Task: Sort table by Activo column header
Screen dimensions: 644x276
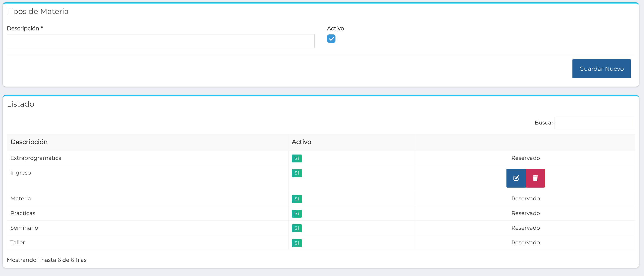Action: [301, 142]
